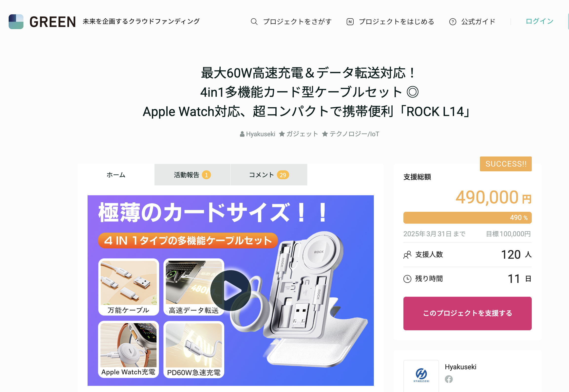Click the official guide question mark icon
The width and height of the screenshot is (569, 392).
tap(453, 22)
